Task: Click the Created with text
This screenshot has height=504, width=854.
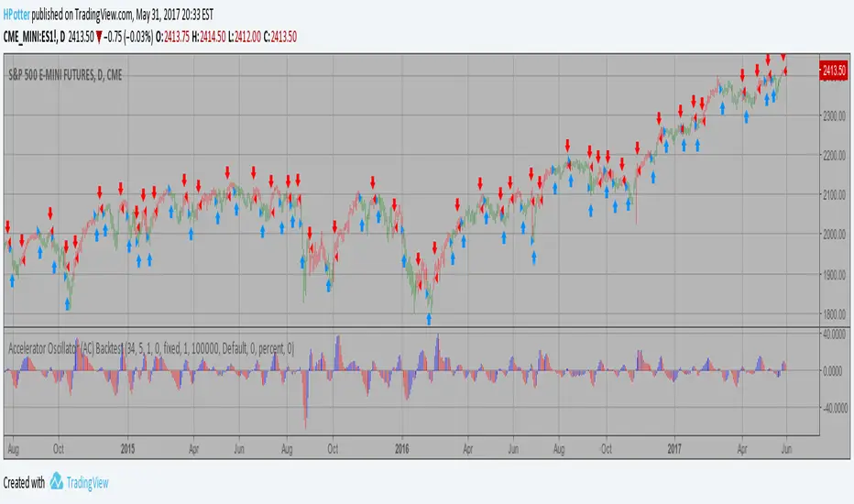Action: [24, 483]
